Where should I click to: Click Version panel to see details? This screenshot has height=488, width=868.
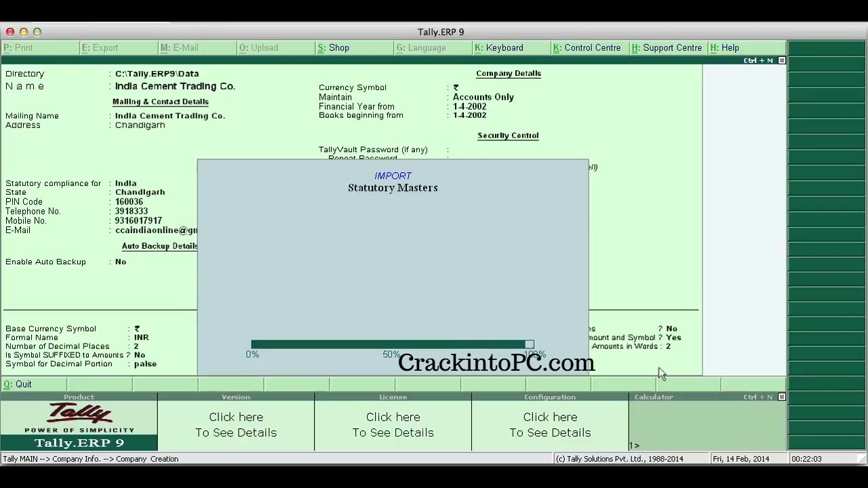[236, 425]
